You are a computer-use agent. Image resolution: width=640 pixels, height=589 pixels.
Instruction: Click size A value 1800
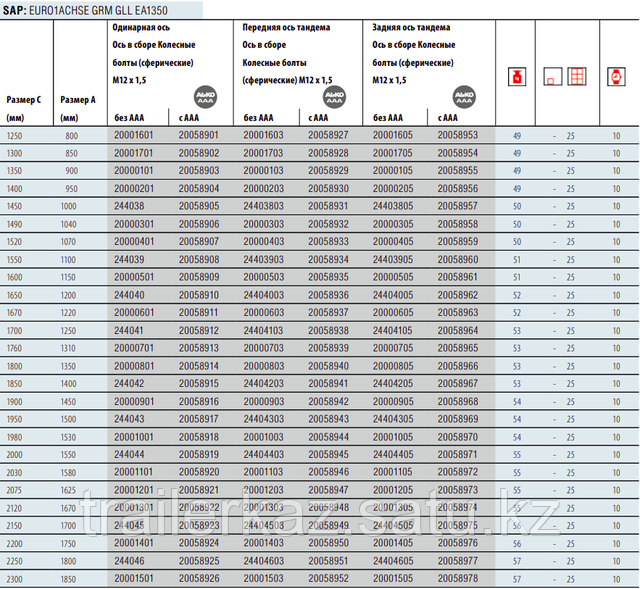click(x=69, y=562)
